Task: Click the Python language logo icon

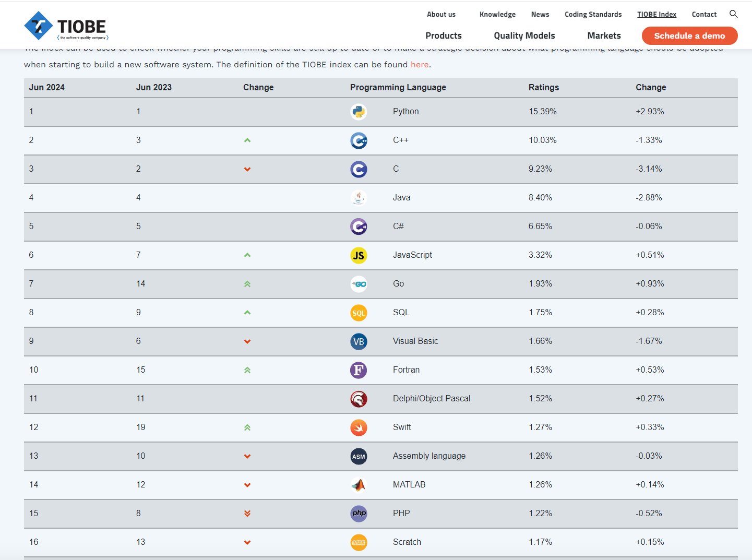Action: pyautogui.click(x=359, y=112)
